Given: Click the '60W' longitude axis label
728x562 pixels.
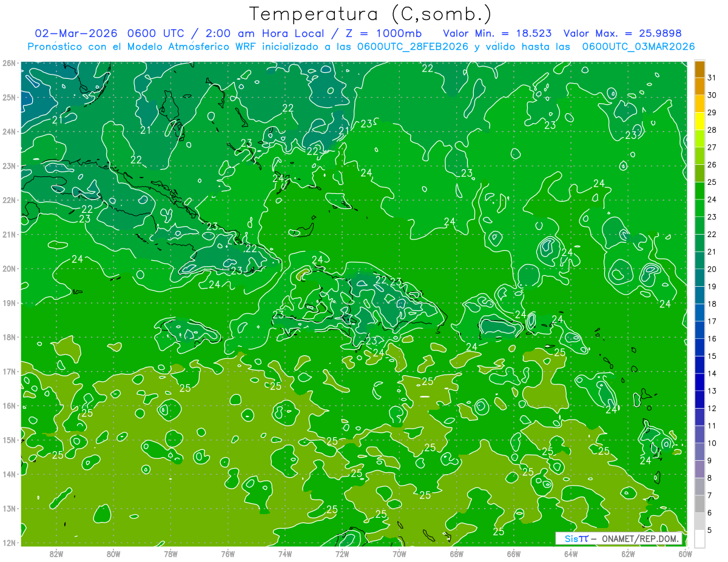Looking at the screenshot, I should tap(686, 554).
